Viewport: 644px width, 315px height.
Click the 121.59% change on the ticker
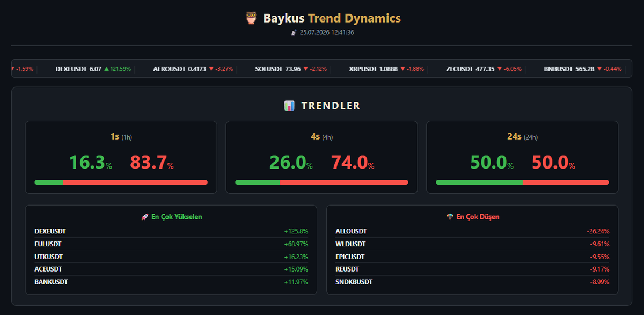121,69
